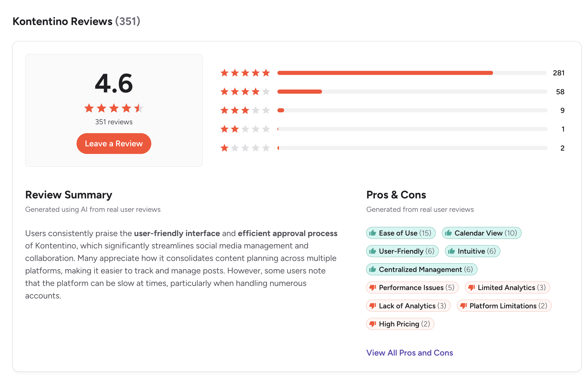
Task: Click the 4.6 overall rating score
Action: pyautogui.click(x=114, y=83)
